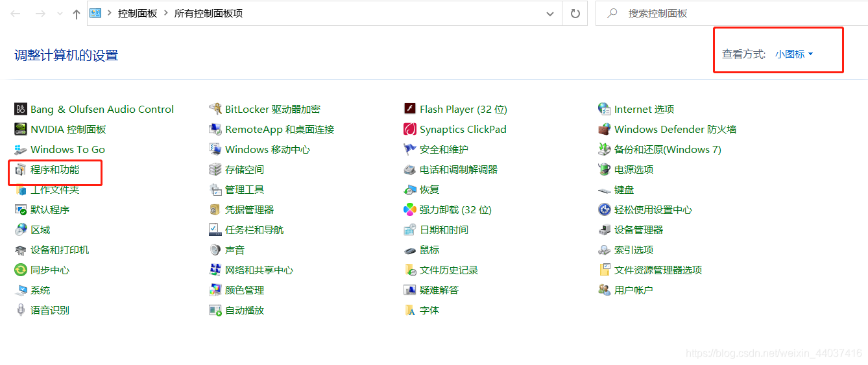
Task: Click the control panel icon in address bar
Action: tap(95, 13)
